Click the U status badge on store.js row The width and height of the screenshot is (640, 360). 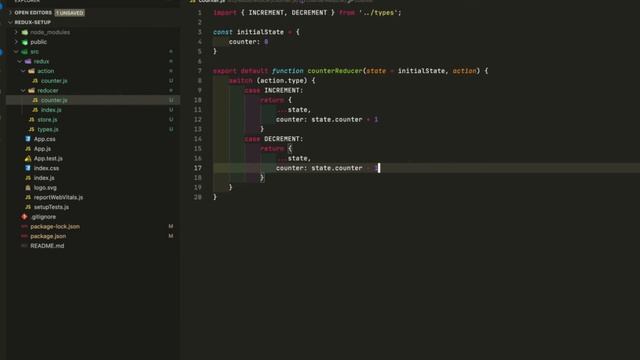pos(171,120)
